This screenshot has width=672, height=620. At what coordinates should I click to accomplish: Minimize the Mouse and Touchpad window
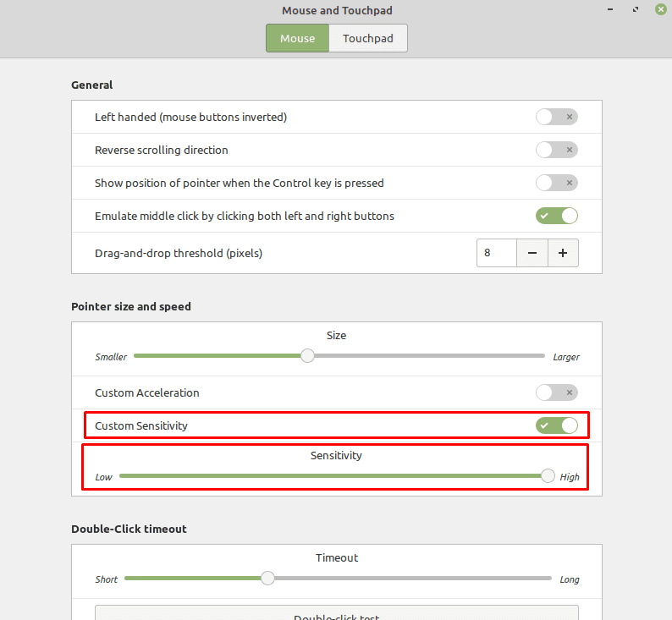click(x=610, y=9)
